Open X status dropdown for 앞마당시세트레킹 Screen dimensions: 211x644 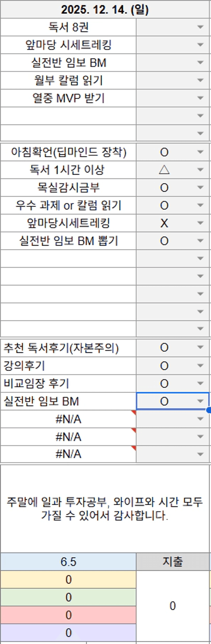click(x=200, y=223)
